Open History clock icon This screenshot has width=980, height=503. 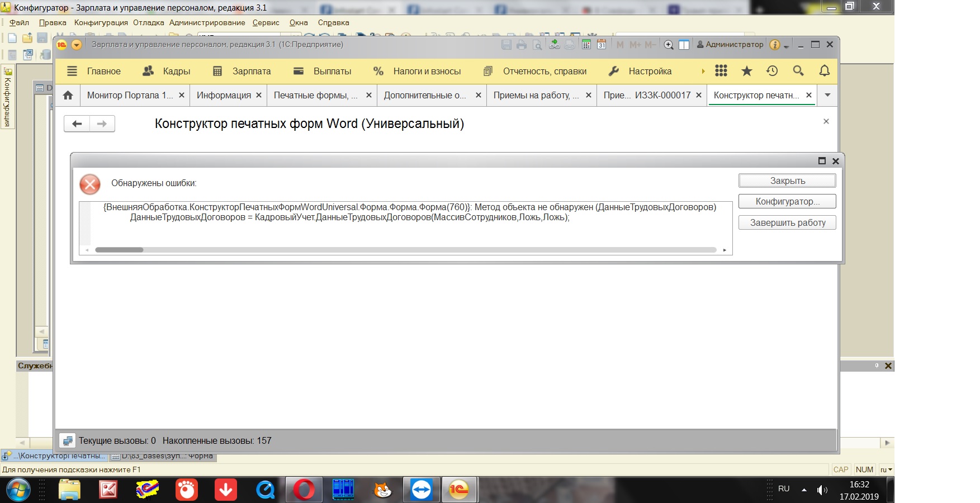(x=772, y=71)
